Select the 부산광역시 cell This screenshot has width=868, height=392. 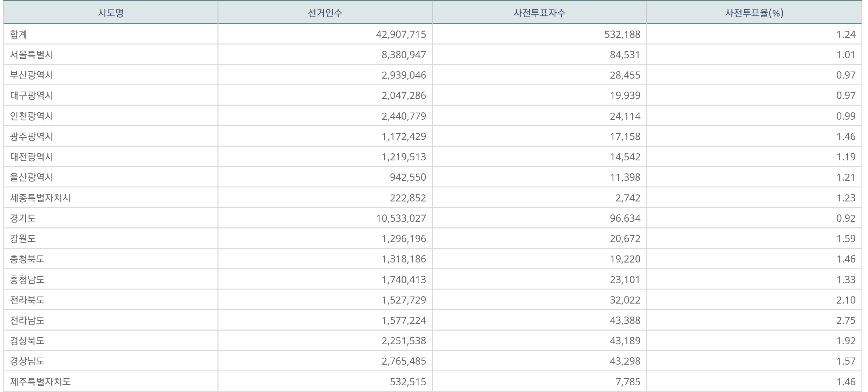(x=32, y=75)
